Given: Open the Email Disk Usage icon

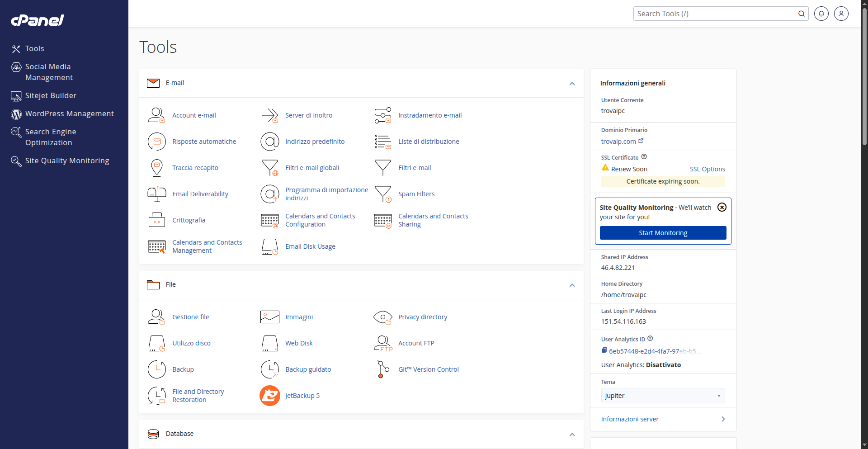Looking at the screenshot, I should click(269, 246).
